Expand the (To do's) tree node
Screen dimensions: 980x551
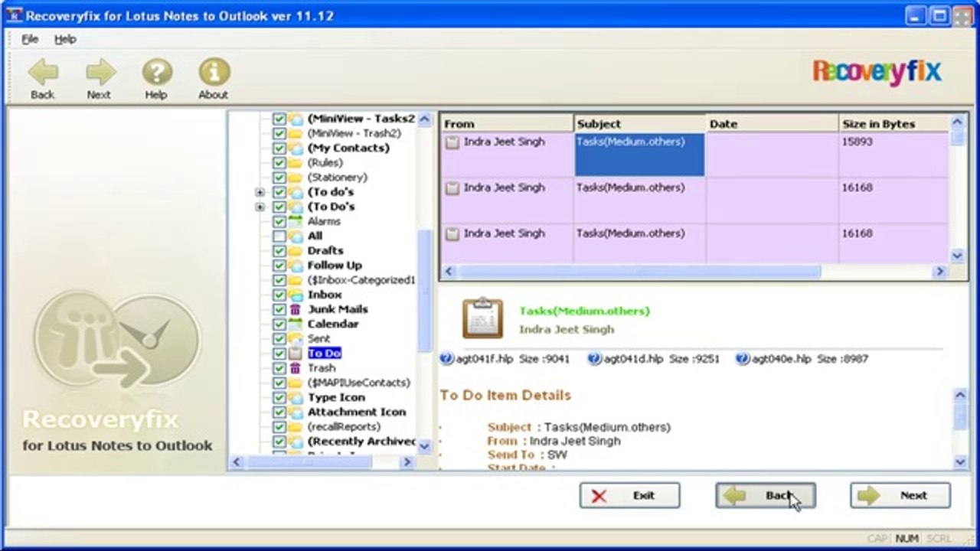click(x=260, y=192)
